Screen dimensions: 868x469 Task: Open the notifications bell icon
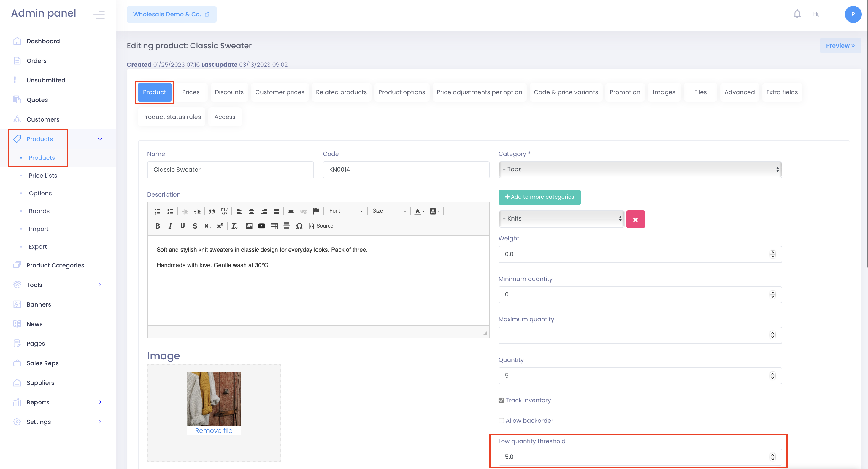pos(797,14)
